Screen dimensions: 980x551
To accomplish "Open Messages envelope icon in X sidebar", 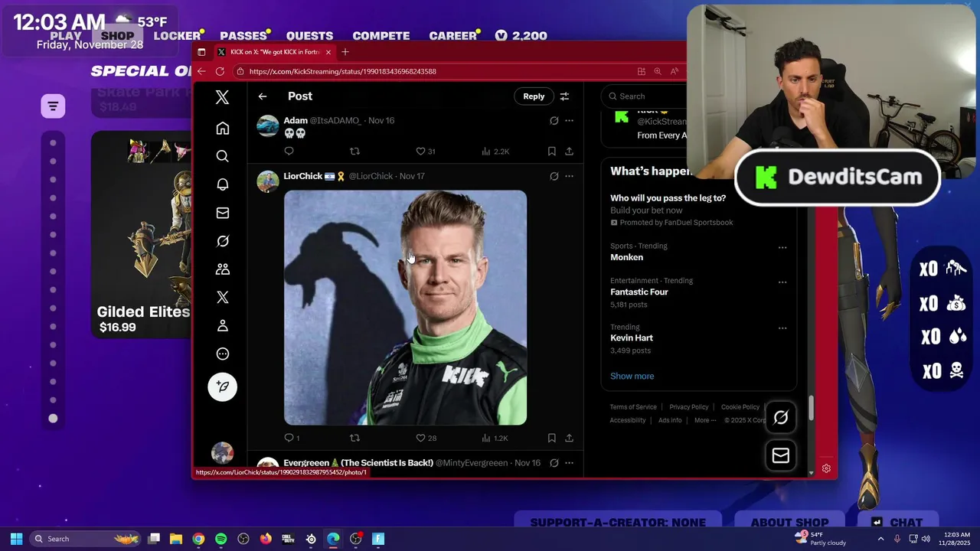I will [222, 213].
